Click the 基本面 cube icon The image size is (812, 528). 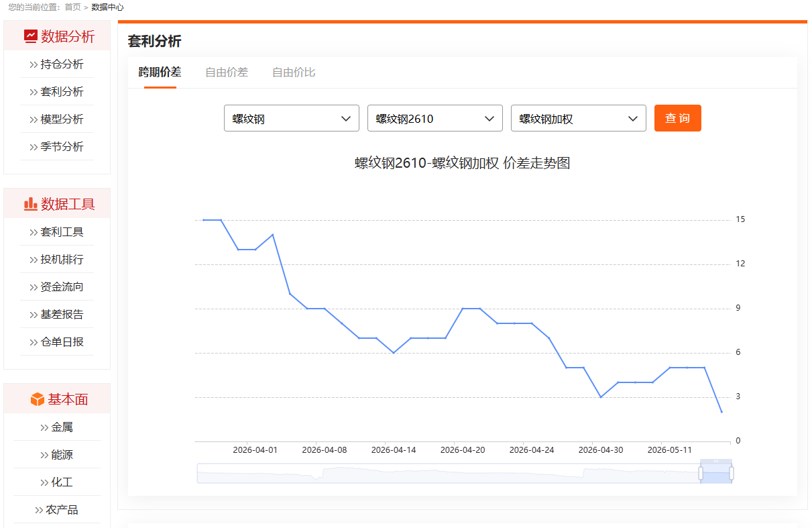38,399
